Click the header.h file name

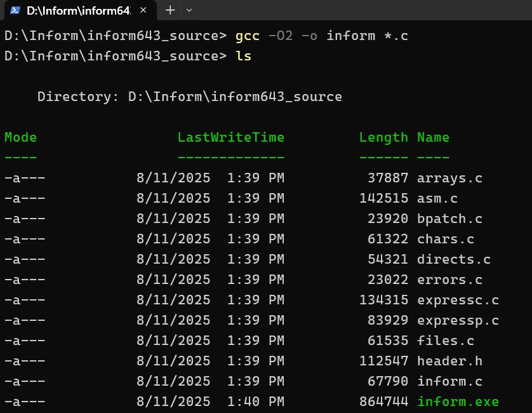[x=449, y=361]
